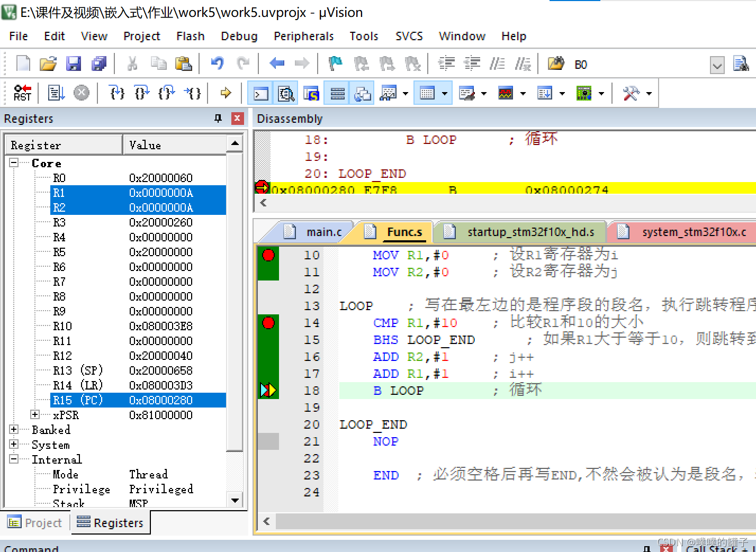This screenshot has width=756, height=552.
Task: Open the Analysis Windows dropdown arrow
Action: pos(523,94)
